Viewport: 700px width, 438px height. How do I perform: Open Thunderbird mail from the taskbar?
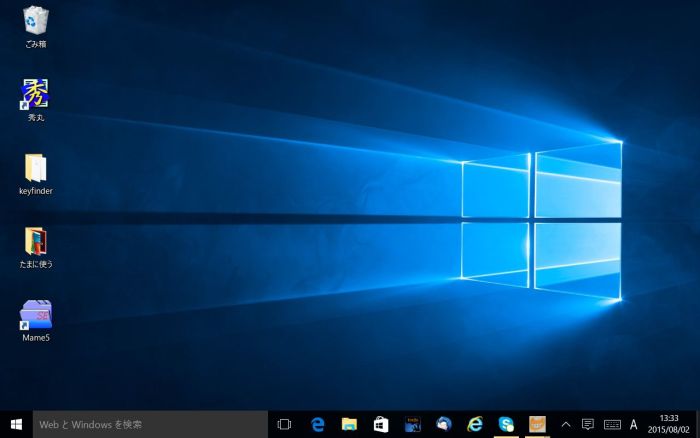(x=444, y=424)
